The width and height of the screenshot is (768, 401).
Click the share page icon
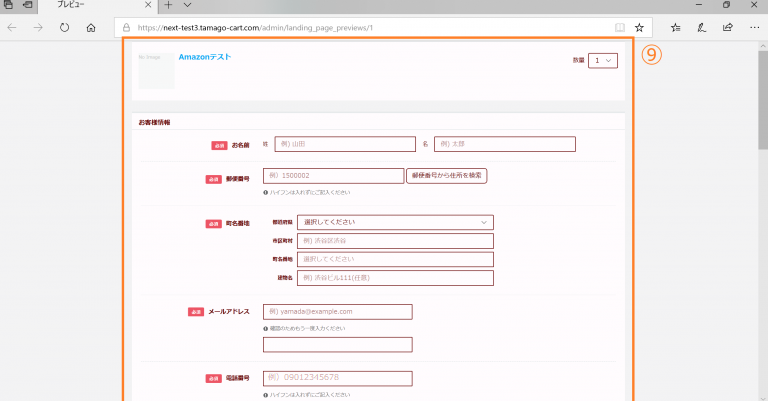pos(728,27)
